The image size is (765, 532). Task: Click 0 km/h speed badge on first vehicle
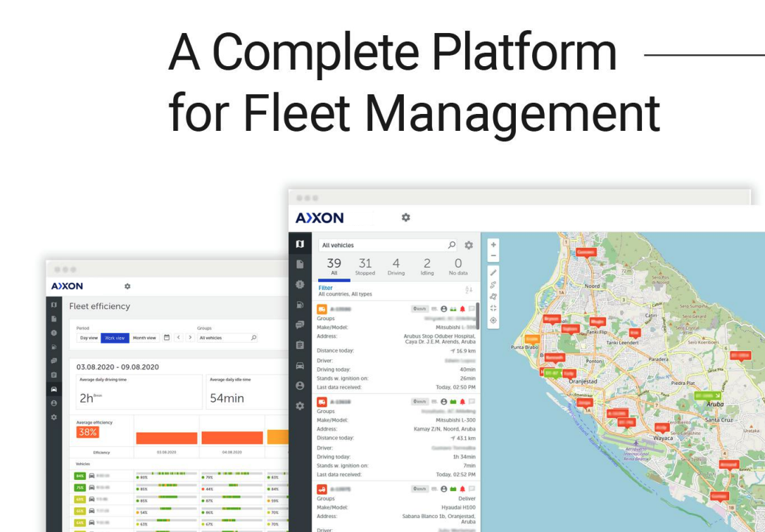point(419,309)
